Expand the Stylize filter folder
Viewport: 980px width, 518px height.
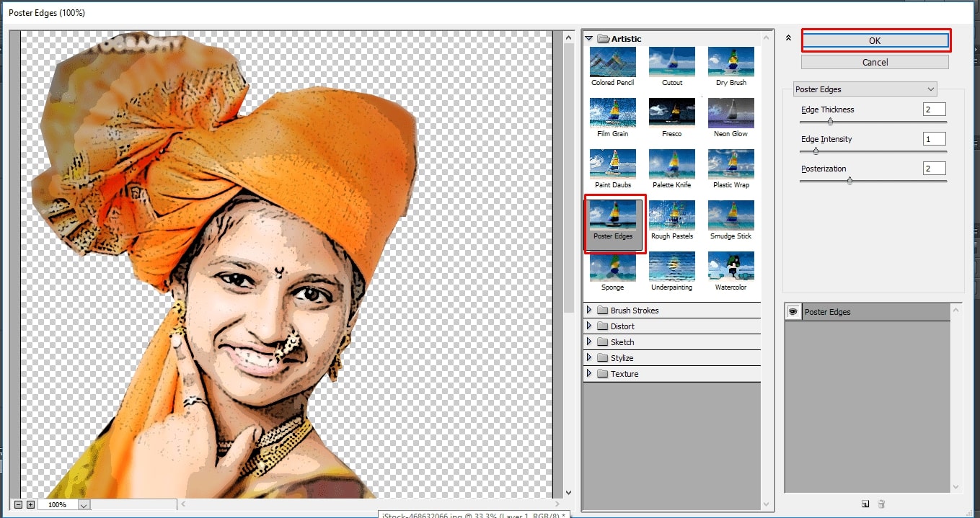click(589, 358)
